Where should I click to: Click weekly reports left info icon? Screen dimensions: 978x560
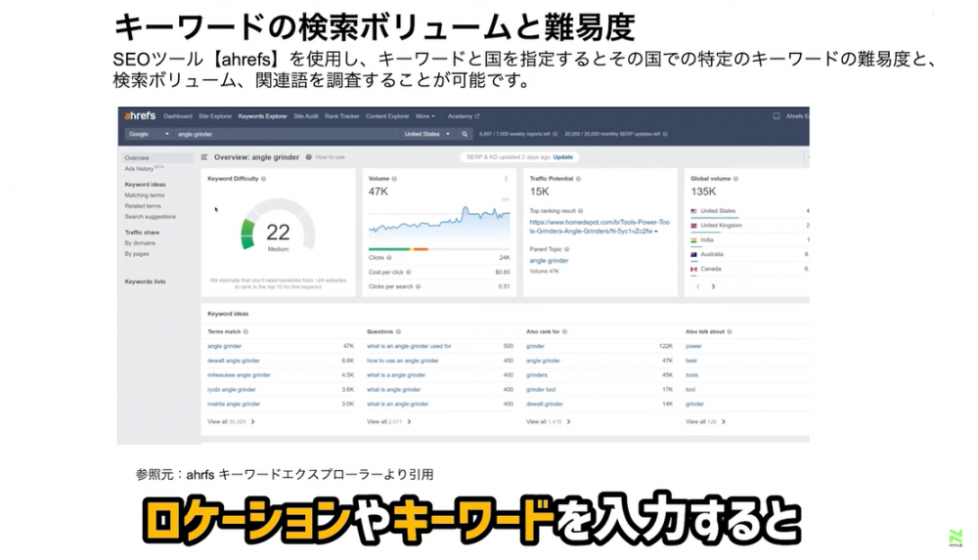point(556,134)
